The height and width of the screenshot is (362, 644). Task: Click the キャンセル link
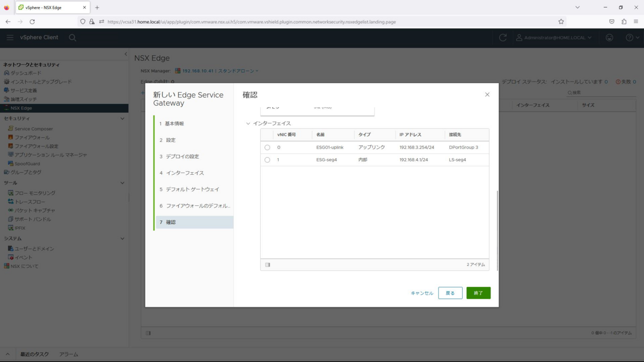(422, 293)
